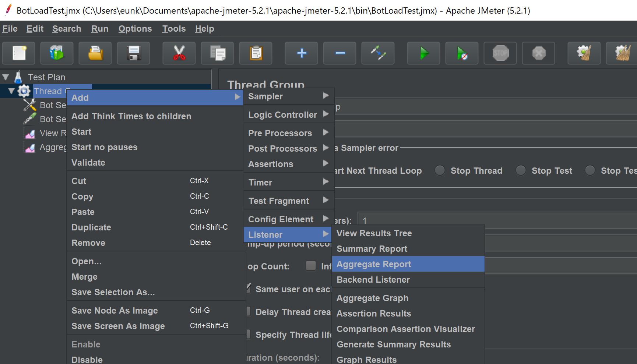Click the Stop sign toolbar icon
637x364 pixels.
[x=500, y=53]
